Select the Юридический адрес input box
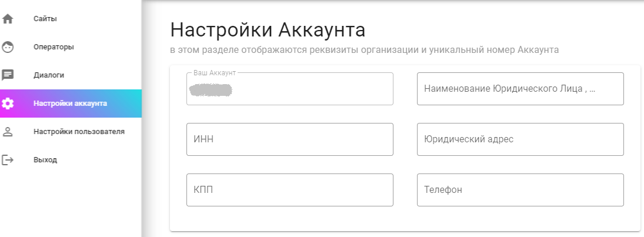Image resolution: width=644 pixels, height=237 pixels. click(520, 139)
